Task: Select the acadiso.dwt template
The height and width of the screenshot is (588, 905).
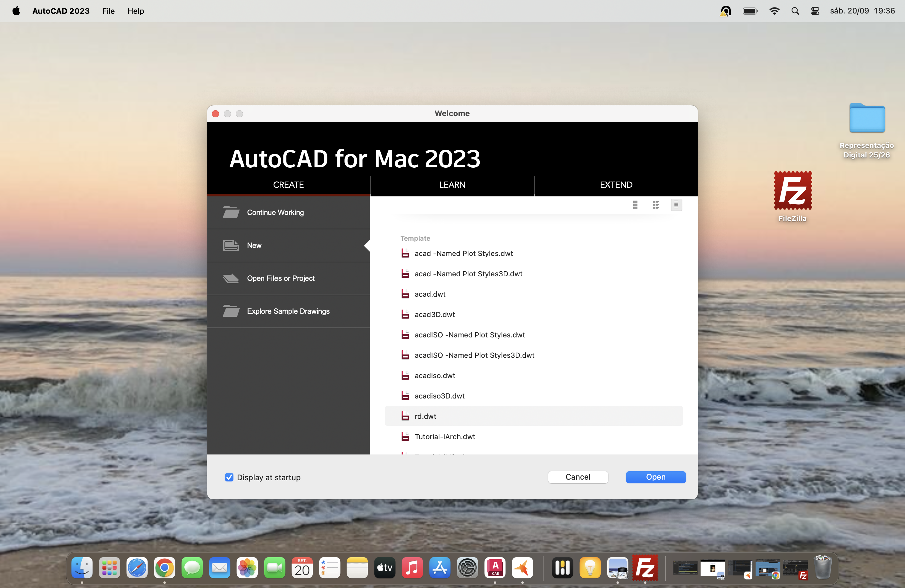Action: click(435, 375)
